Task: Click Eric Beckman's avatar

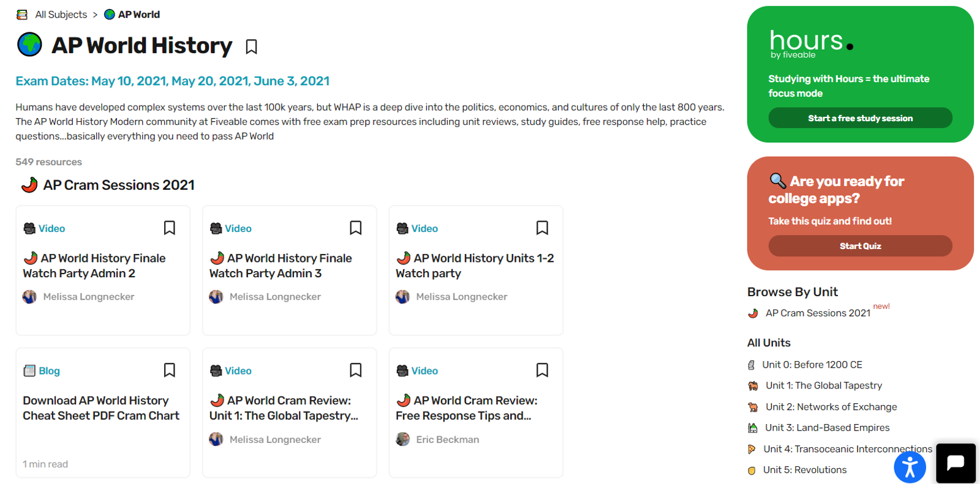Action: click(x=402, y=439)
